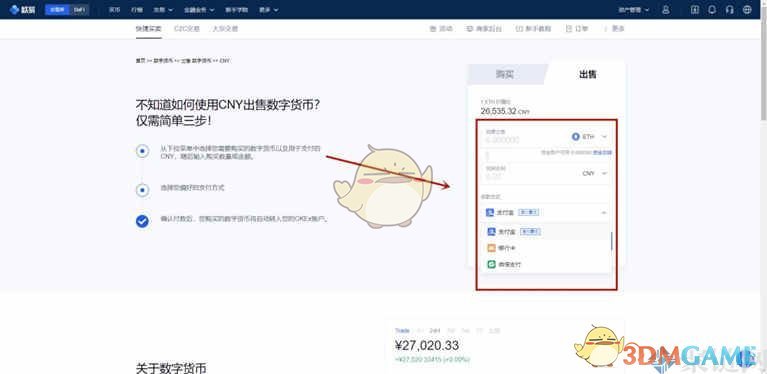Image resolution: width=767 pixels, height=374 pixels.
Task: Choose 银行卡 in the payment list
Action: coord(545,248)
